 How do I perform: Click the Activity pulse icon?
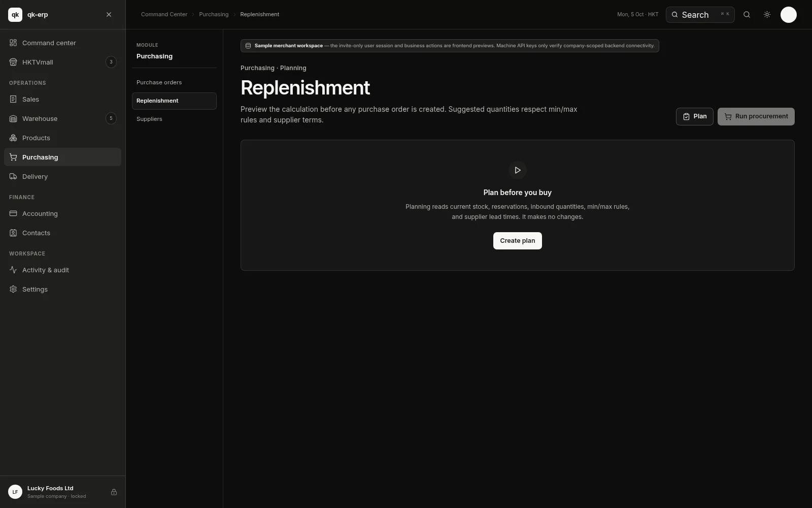13,270
